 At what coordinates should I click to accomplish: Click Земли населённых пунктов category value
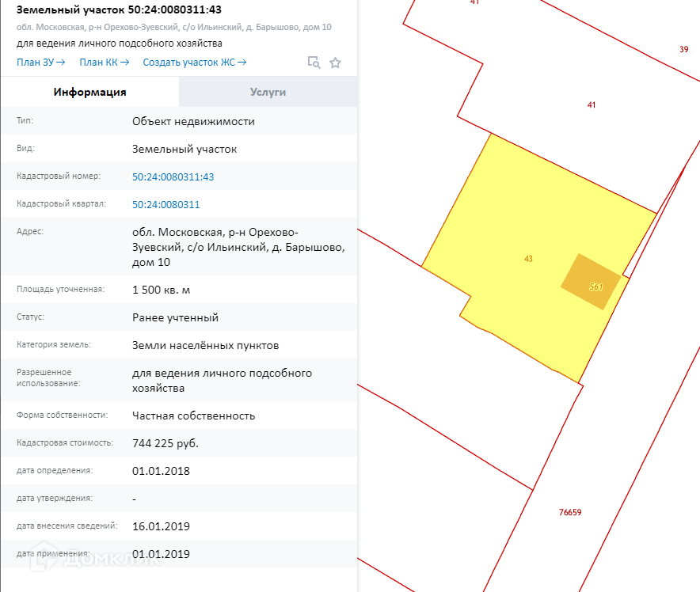click(205, 345)
